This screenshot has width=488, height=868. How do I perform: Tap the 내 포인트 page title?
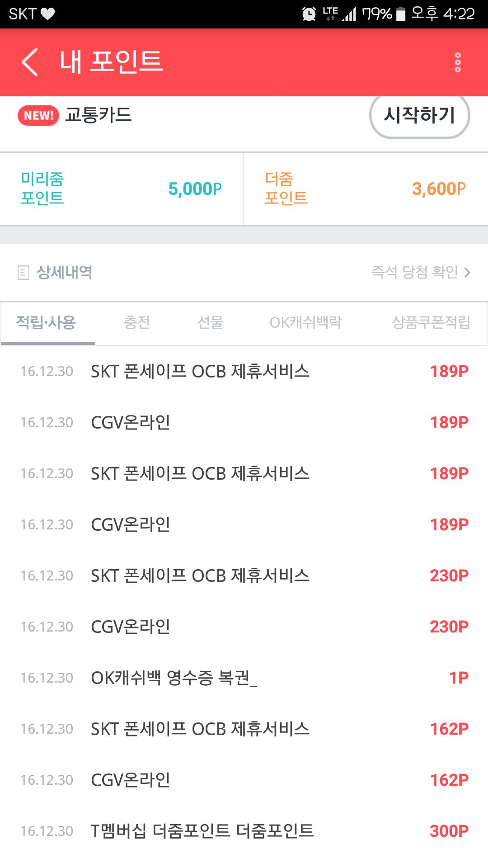click(111, 62)
